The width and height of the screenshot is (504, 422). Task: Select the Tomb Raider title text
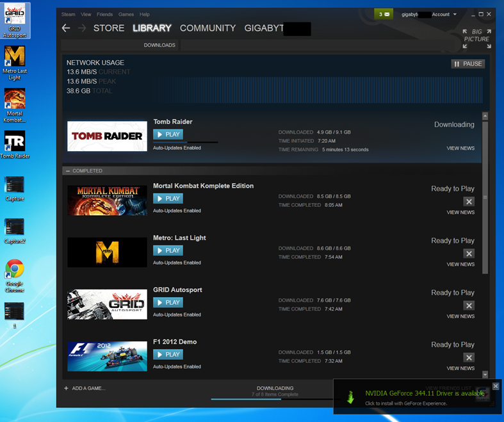[173, 122]
